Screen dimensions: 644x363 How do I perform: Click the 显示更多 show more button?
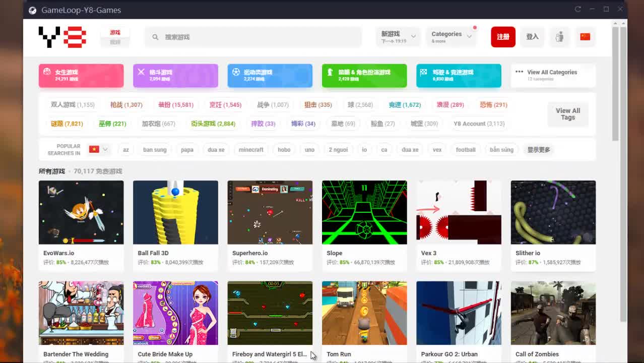(x=539, y=150)
